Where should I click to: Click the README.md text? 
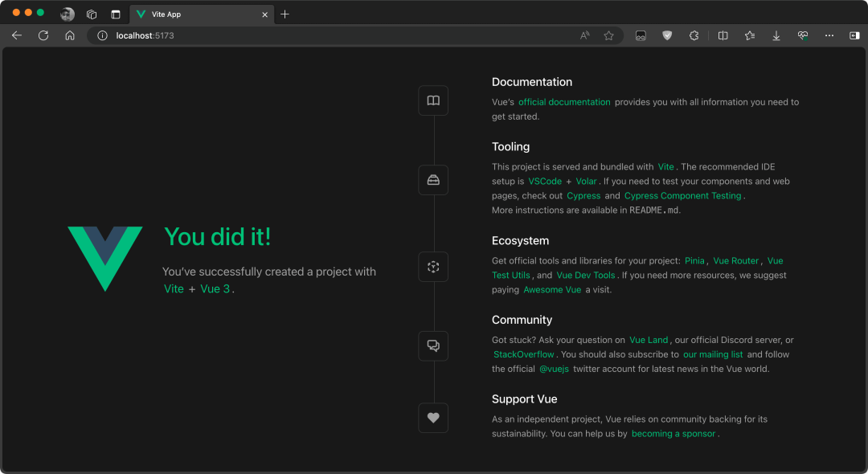click(653, 210)
